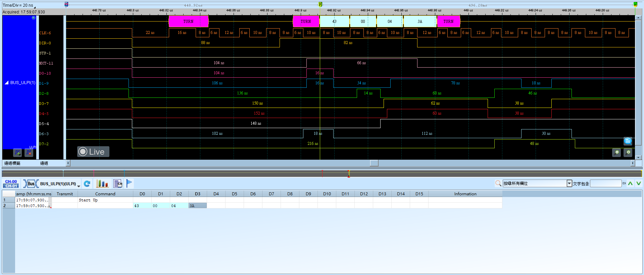Select the DIR-0 channel label
The image size is (644, 275).
[45, 43]
